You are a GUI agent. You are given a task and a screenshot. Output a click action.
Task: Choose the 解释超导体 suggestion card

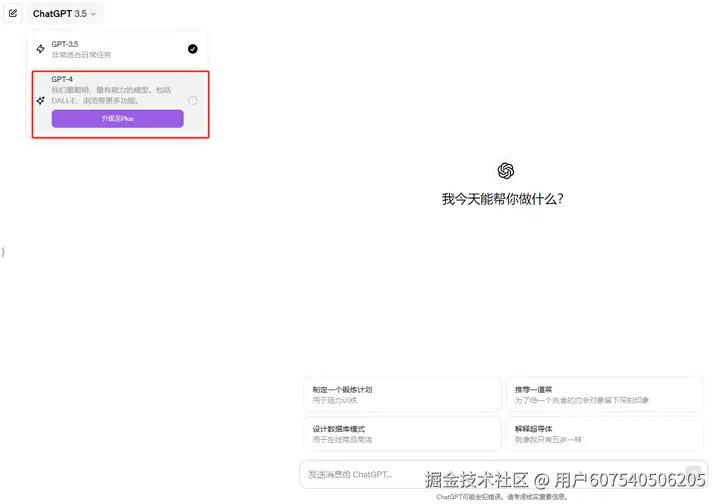click(x=604, y=434)
